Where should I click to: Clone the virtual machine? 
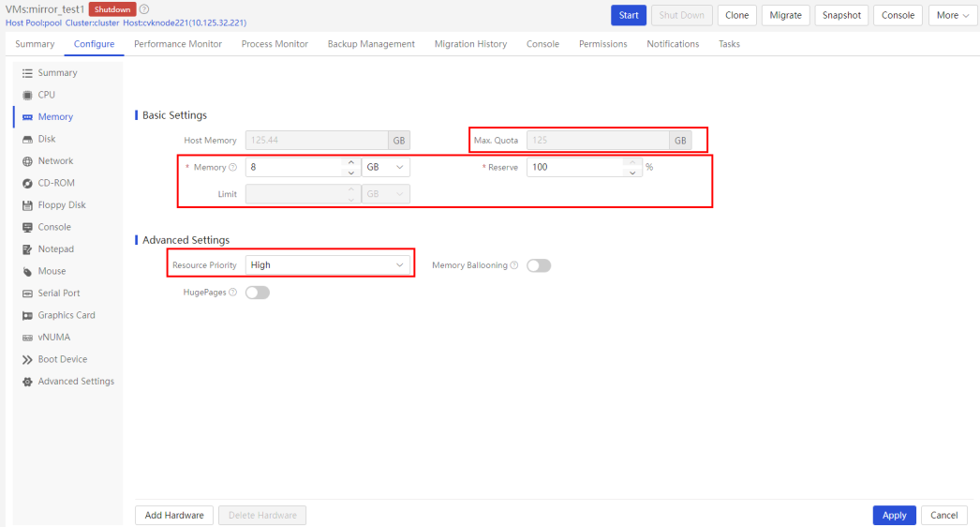[737, 15]
